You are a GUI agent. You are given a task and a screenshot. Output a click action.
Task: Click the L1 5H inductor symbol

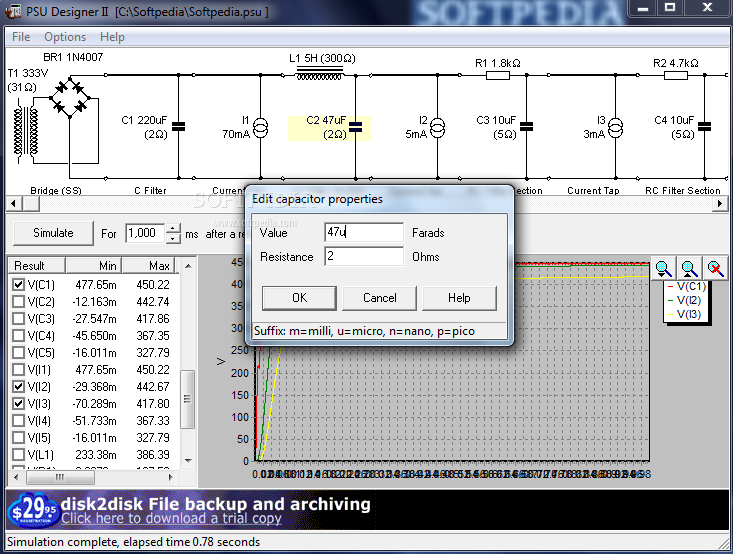pos(320,73)
